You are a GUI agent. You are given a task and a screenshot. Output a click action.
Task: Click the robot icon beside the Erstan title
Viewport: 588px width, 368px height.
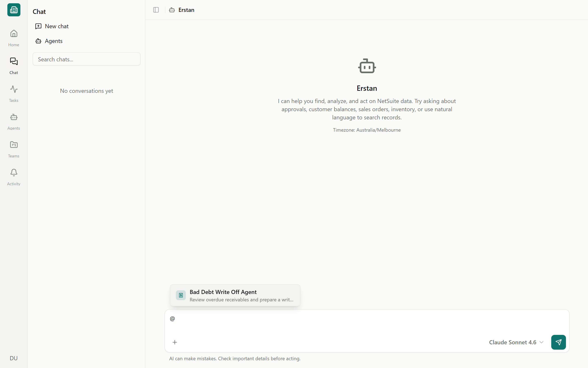click(x=172, y=10)
